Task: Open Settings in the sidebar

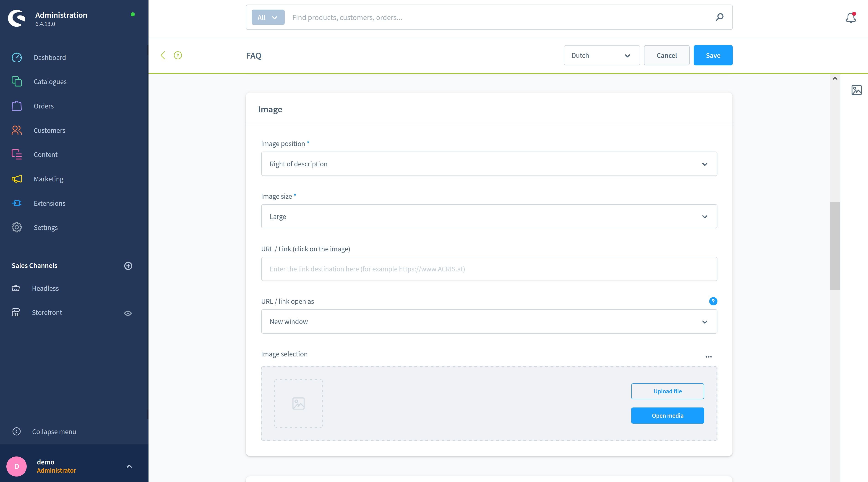Action: (x=45, y=227)
